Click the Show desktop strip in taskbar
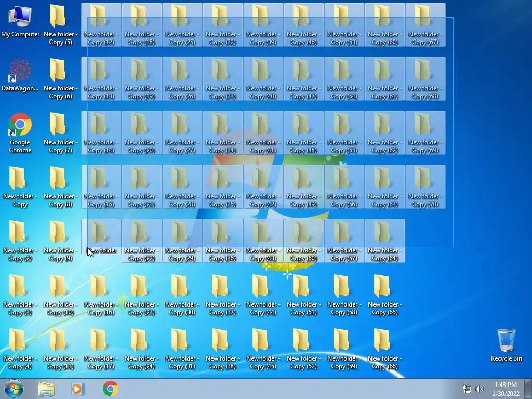This screenshot has width=532, height=399. click(528, 389)
